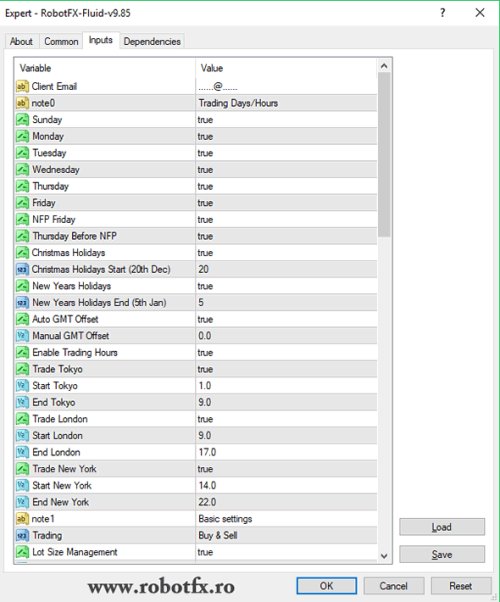
Task: Click the double icon beside Start Tokyo
Action: [22, 386]
